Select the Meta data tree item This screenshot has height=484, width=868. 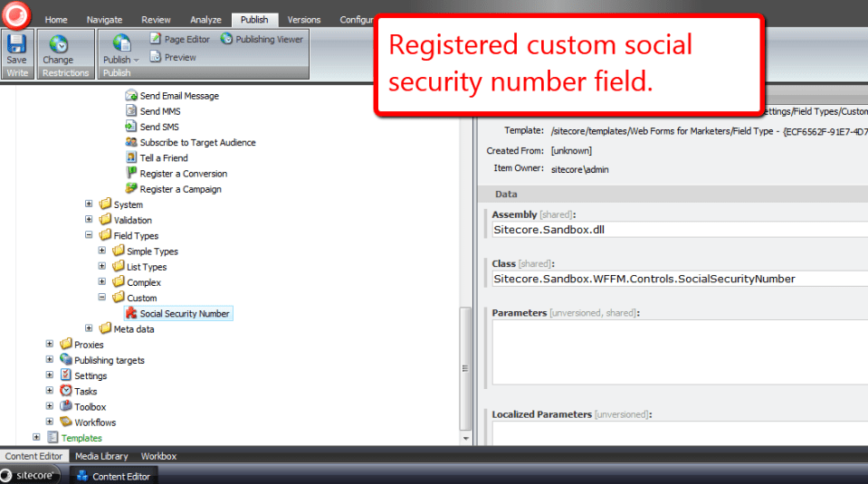tap(134, 328)
